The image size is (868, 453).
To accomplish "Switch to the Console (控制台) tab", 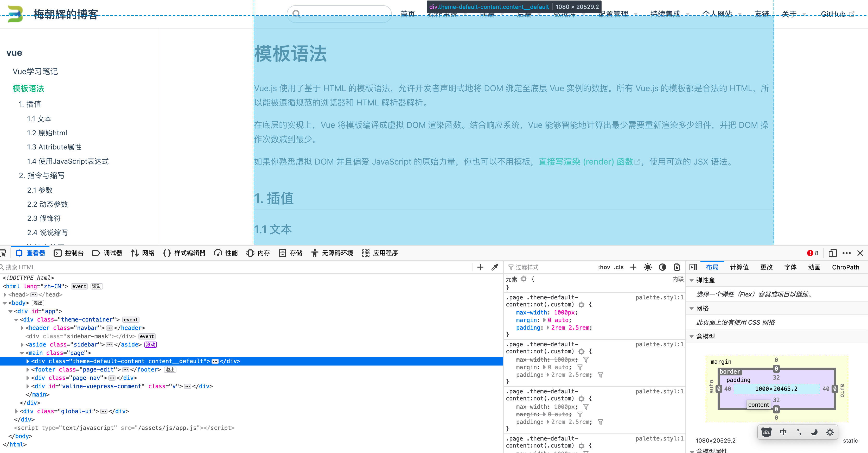I will [68, 253].
